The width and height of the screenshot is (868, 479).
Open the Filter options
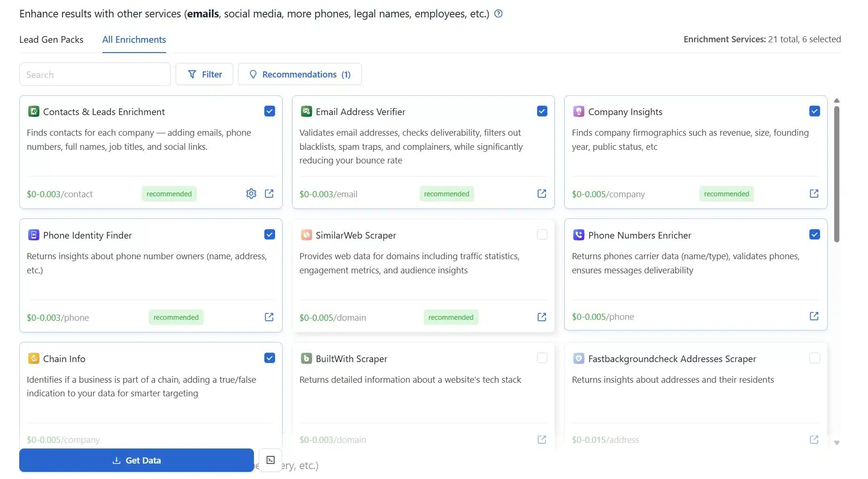tap(204, 74)
